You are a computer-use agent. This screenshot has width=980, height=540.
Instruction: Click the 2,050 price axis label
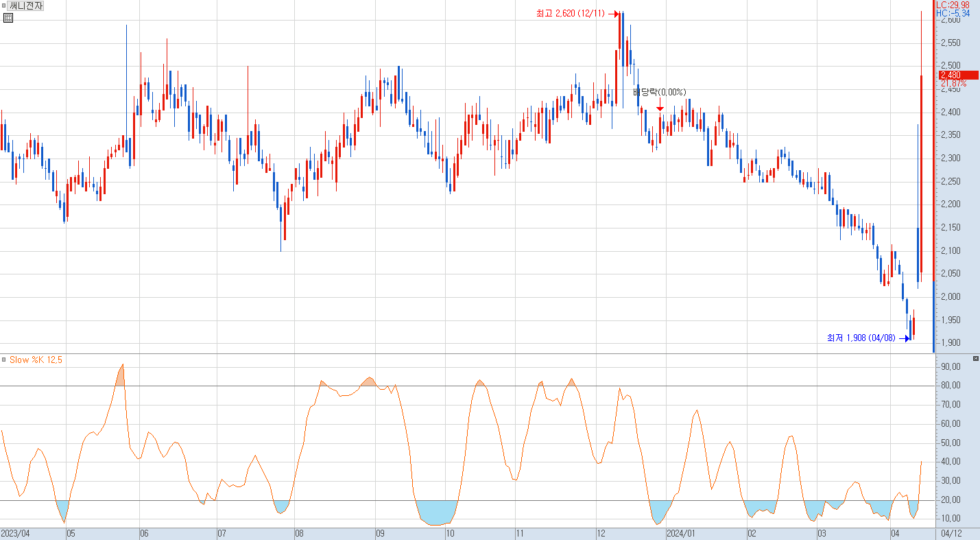(950, 274)
